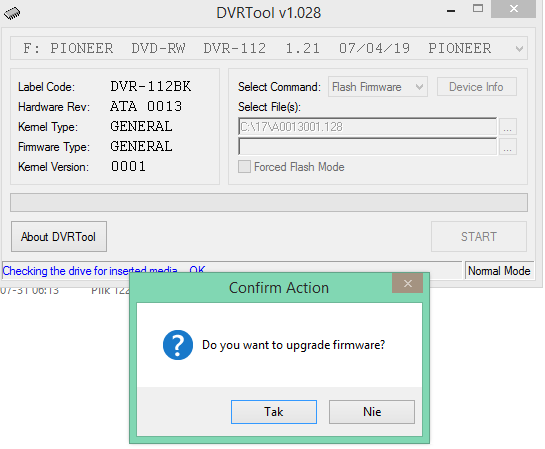
Task: Enable Forced Flash Mode checkbox
Action: coord(244,167)
